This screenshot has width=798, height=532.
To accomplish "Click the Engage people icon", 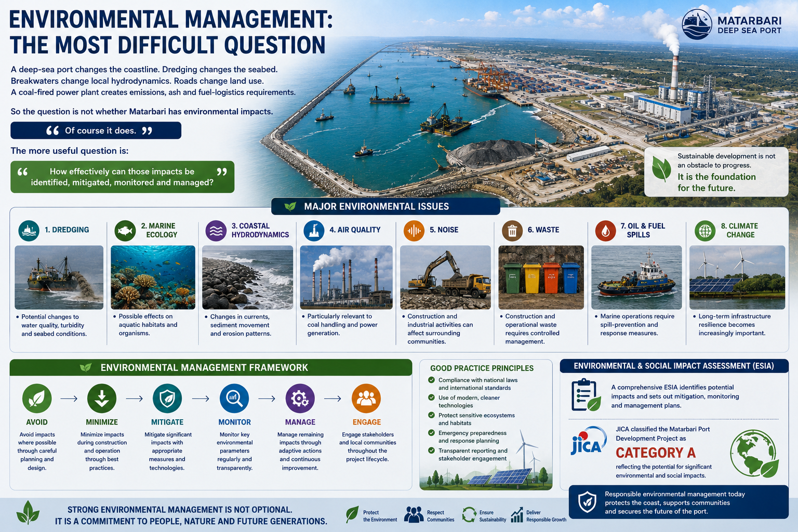I will pos(366,398).
